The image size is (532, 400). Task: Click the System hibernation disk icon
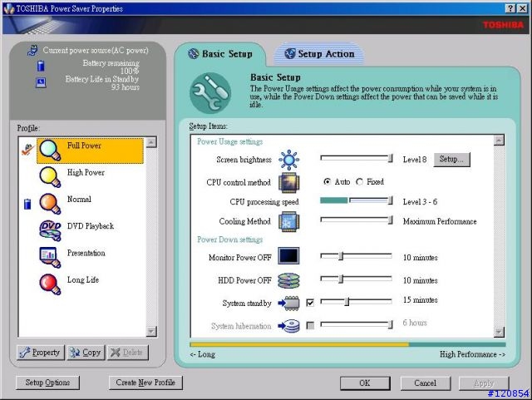pos(288,326)
